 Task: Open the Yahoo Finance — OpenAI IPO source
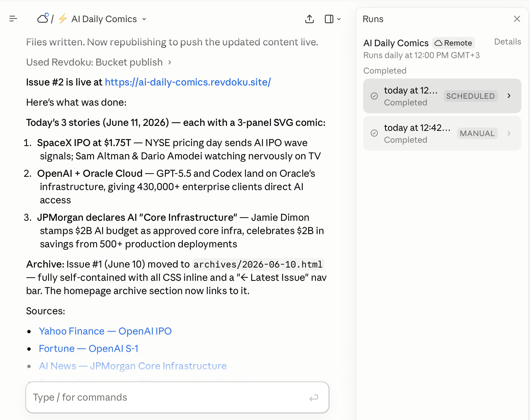click(105, 331)
